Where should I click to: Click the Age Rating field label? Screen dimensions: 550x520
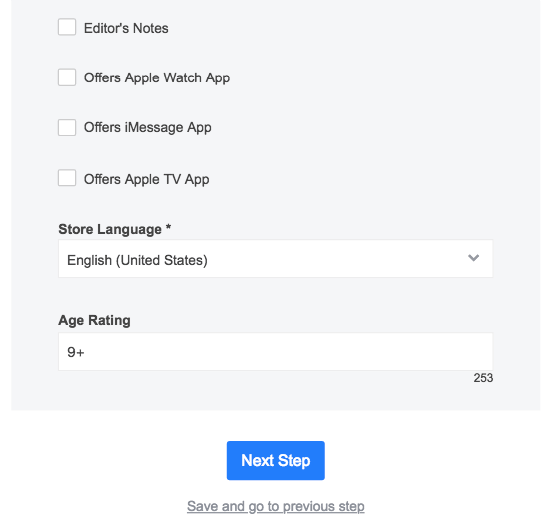tap(94, 320)
